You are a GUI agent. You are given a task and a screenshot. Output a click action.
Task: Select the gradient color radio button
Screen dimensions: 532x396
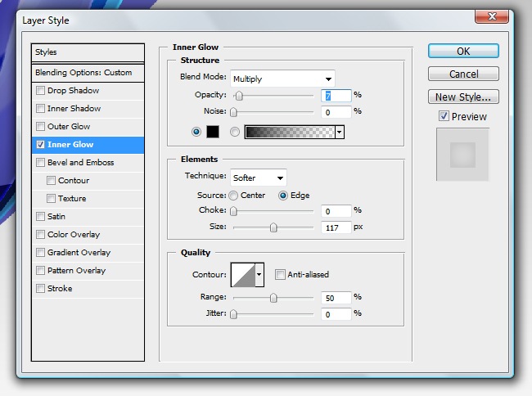(235, 132)
